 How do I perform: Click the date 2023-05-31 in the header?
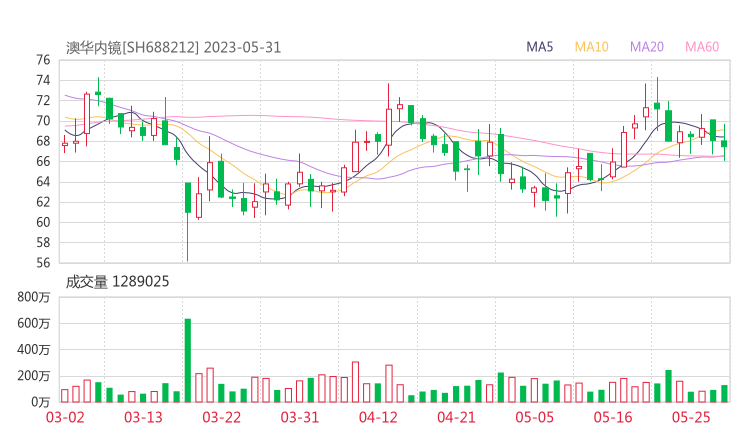(246, 47)
